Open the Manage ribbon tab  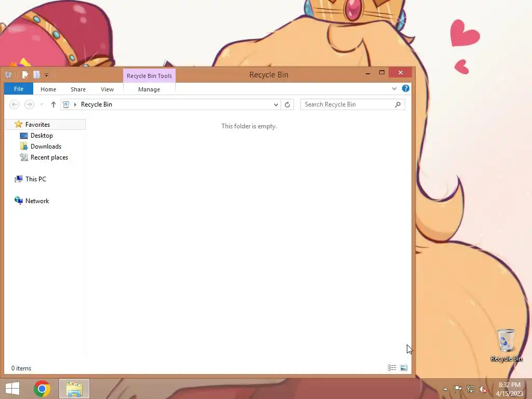149,89
